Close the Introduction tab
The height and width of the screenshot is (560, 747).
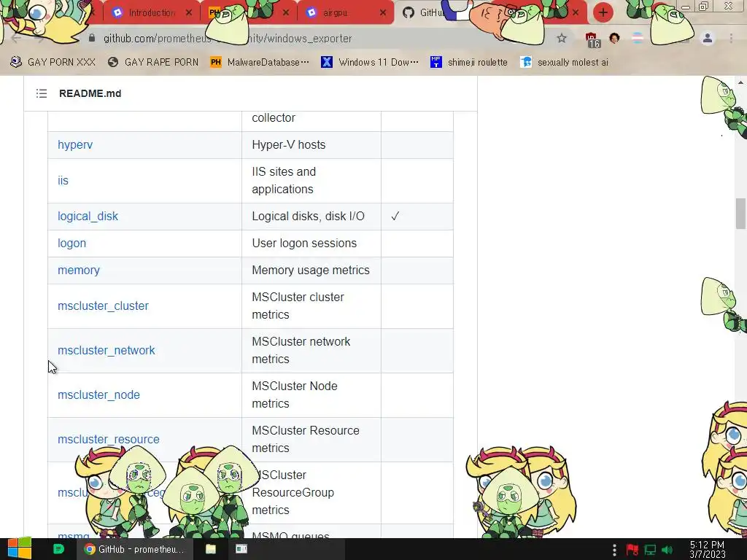point(189,13)
